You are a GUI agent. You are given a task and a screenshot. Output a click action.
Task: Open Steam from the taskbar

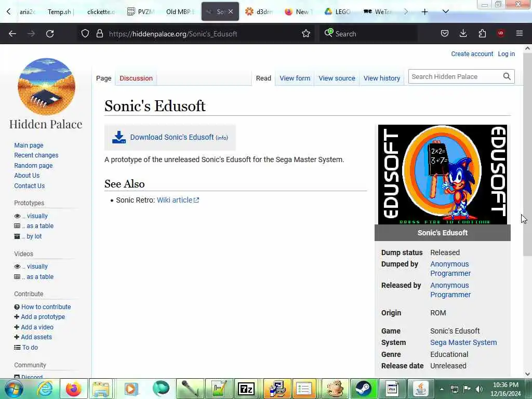click(363, 389)
